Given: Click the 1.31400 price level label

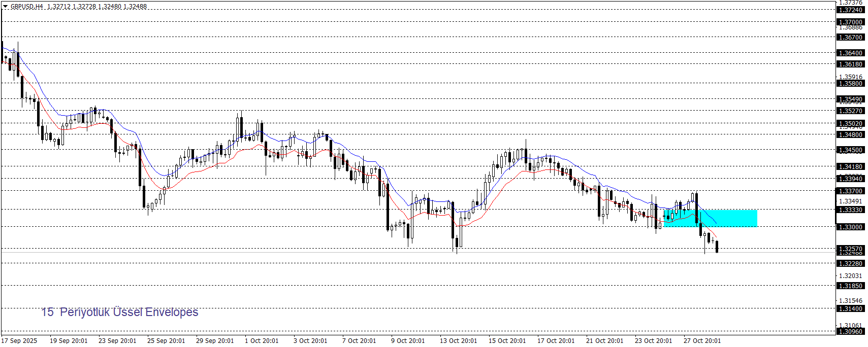Looking at the screenshot, I should [x=850, y=309].
